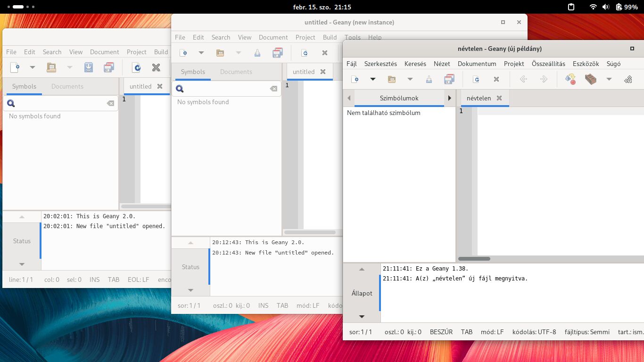Open the Összeállítás menu
Viewport: 644px width, 362px height.
tap(548, 64)
